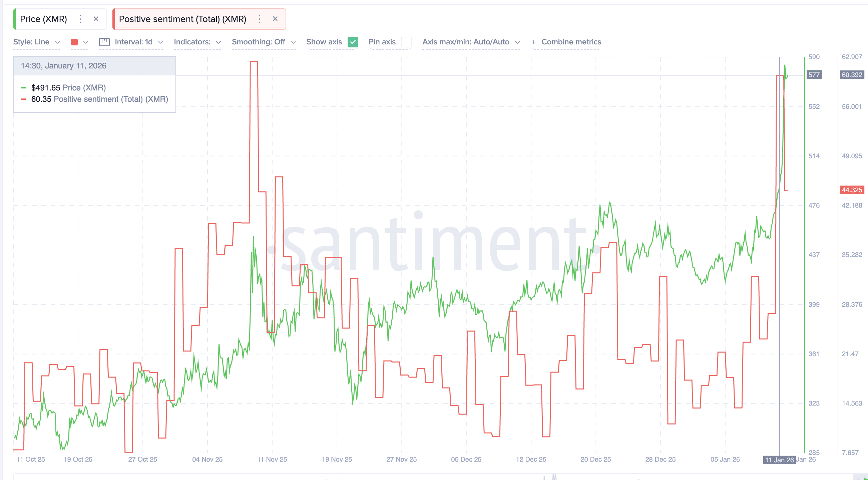Viewport: 868px width, 480px height.
Task: Select the Positive sentiment (Total) (XMR) chip
Action: pyautogui.click(x=183, y=19)
